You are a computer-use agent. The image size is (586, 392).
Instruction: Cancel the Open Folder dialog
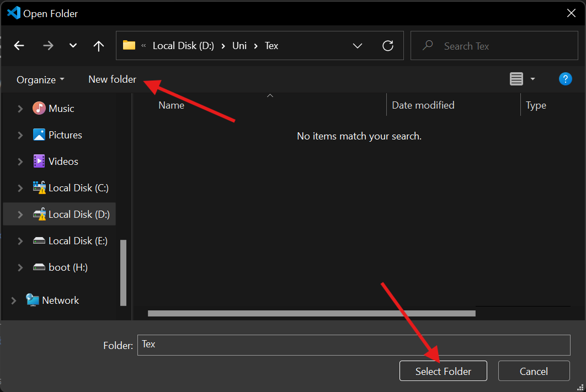click(534, 371)
